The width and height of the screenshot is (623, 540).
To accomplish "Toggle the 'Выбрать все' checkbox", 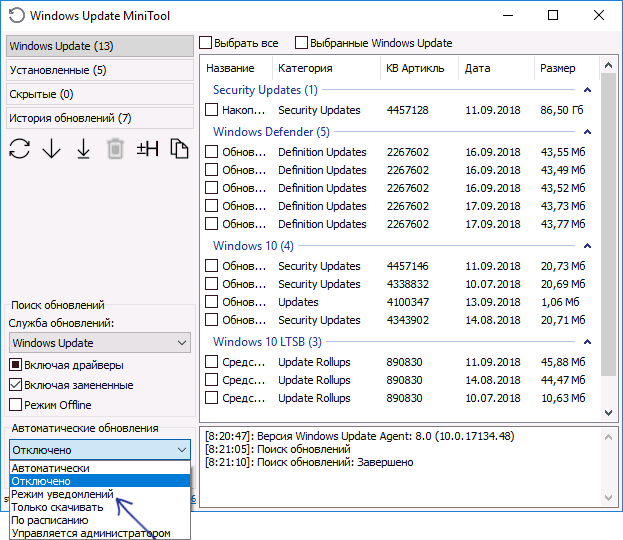I will pyautogui.click(x=205, y=43).
